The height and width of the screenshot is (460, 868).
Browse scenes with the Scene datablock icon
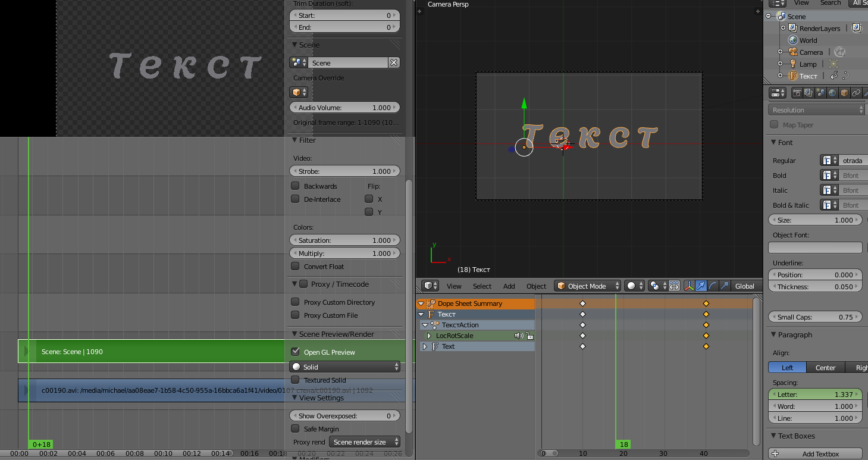299,62
